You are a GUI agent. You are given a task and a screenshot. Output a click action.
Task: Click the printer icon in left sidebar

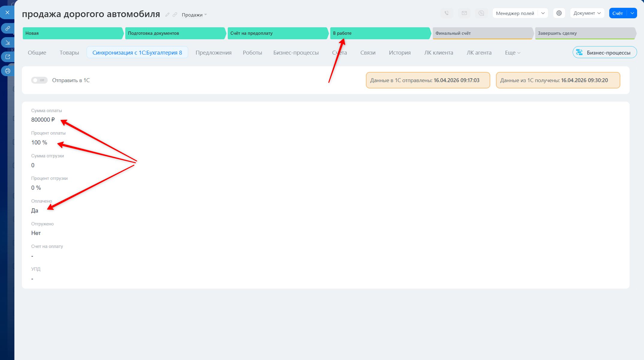pyautogui.click(x=7, y=71)
